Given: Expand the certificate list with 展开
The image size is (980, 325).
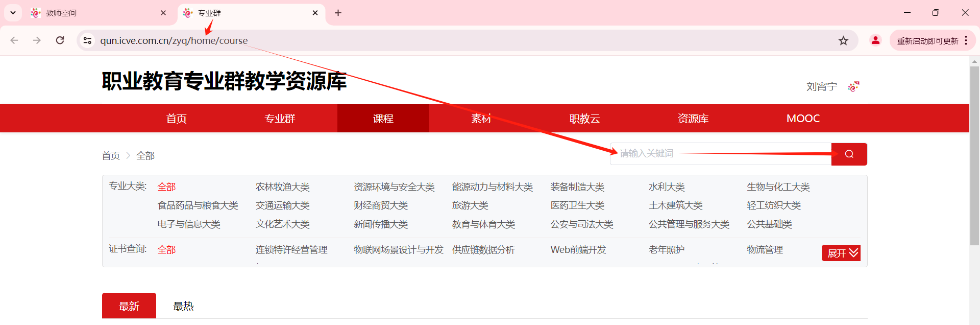Looking at the screenshot, I should pos(841,253).
